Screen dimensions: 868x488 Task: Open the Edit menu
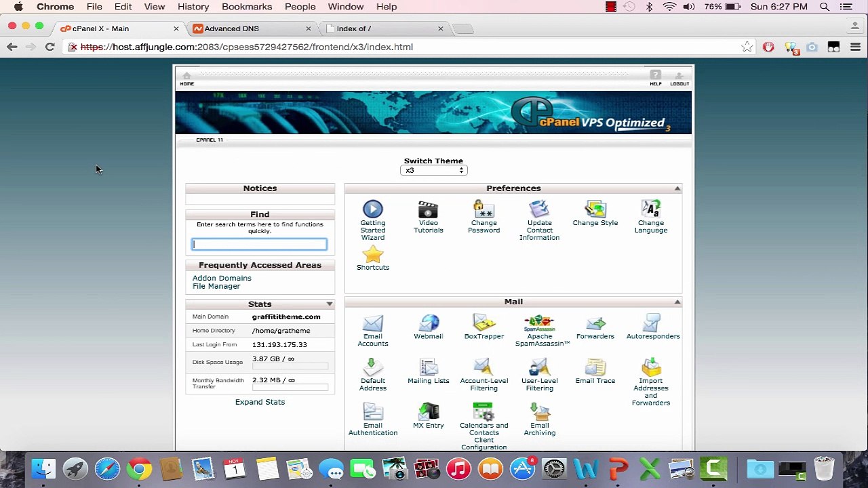click(x=123, y=7)
